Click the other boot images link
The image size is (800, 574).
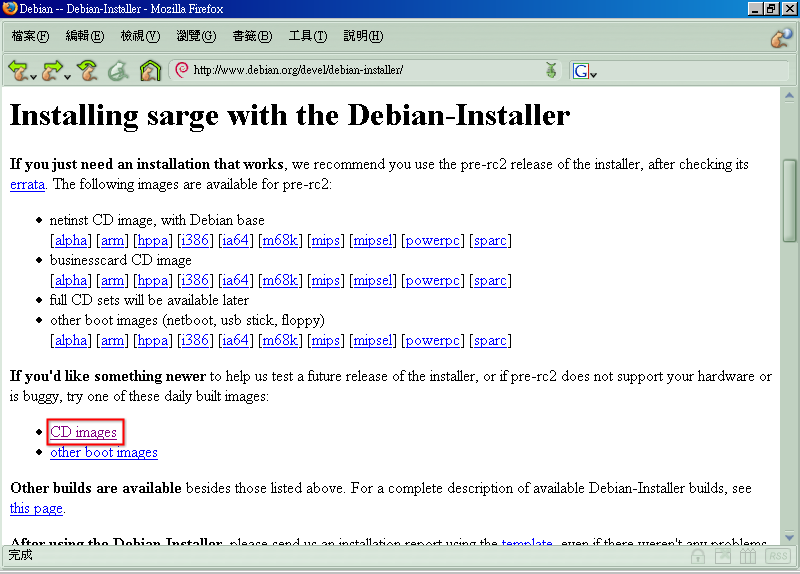[104, 452]
